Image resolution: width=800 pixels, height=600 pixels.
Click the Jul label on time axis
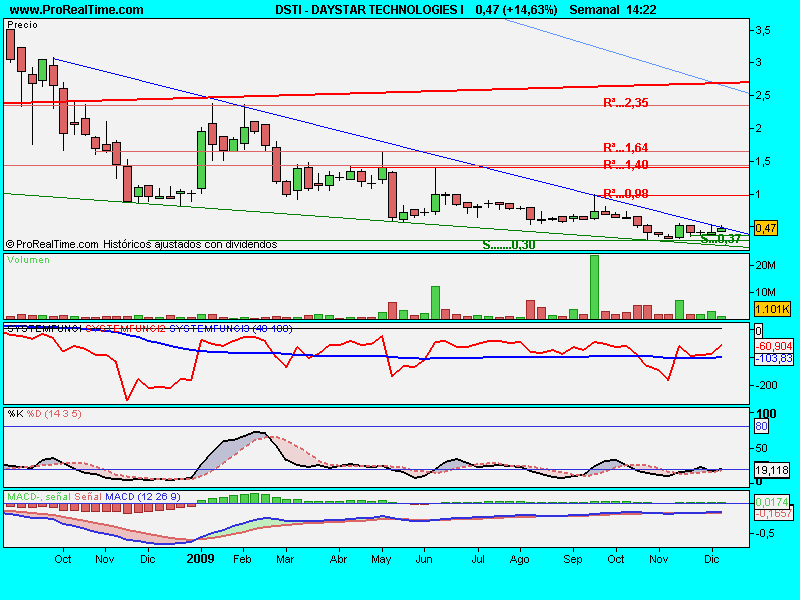click(478, 559)
